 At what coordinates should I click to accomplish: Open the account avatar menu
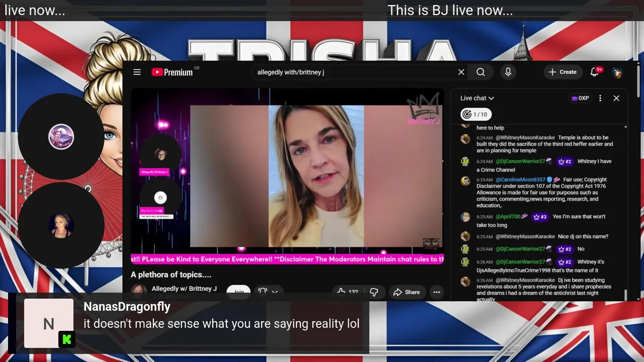(617, 72)
